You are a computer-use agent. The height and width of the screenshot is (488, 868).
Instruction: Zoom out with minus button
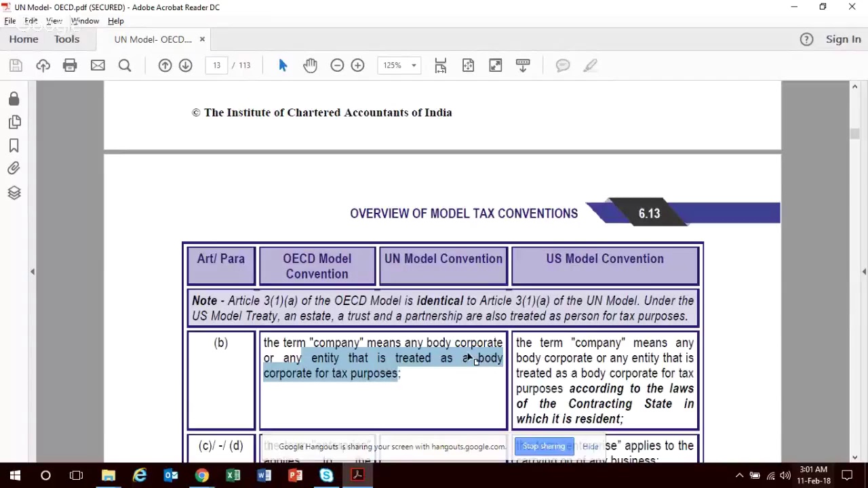[x=337, y=65]
